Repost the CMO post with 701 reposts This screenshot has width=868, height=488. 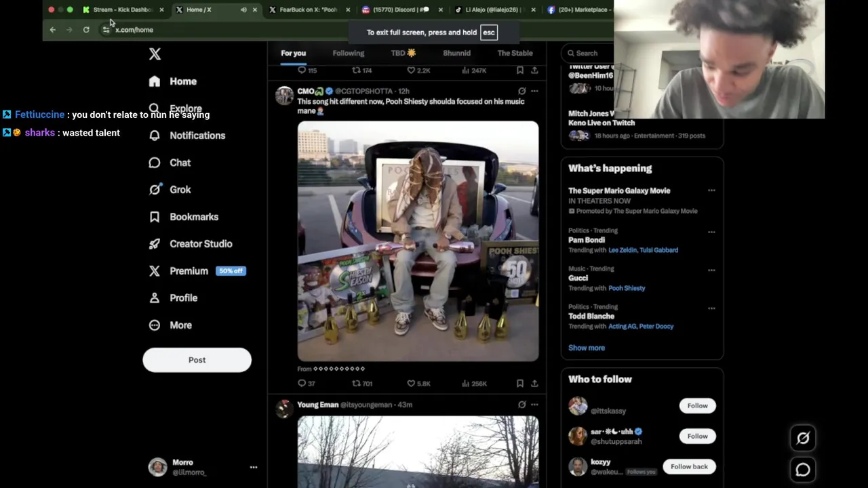[x=362, y=384]
